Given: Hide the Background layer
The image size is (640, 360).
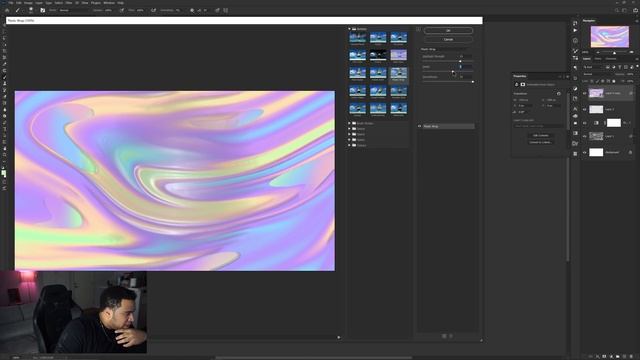Looking at the screenshot, I should tap(584, 152).
